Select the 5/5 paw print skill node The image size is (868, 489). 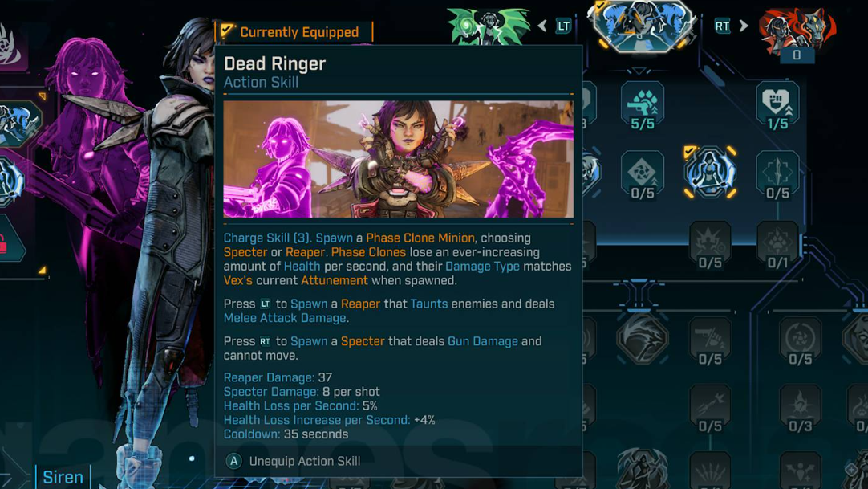[x=642, y=105]
